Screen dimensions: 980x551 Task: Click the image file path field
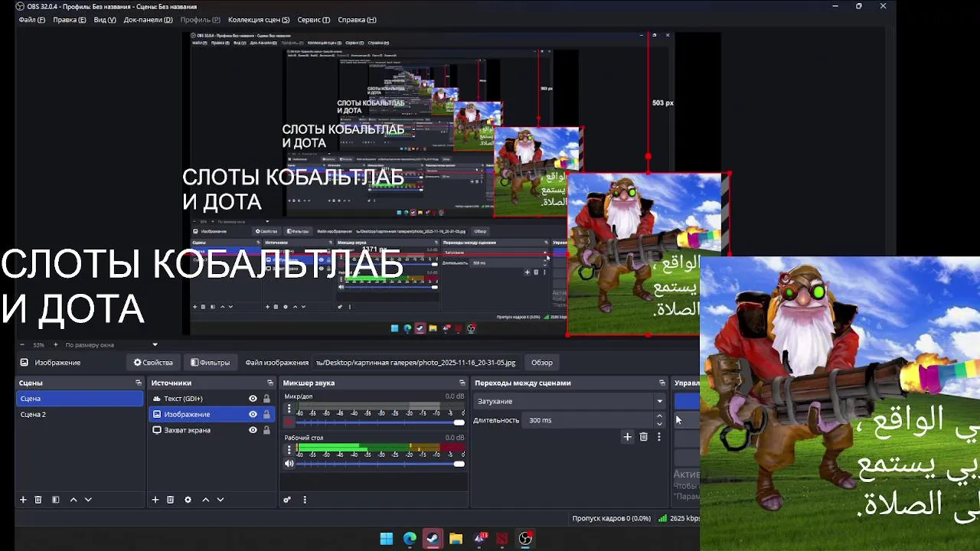coord(416,363)
